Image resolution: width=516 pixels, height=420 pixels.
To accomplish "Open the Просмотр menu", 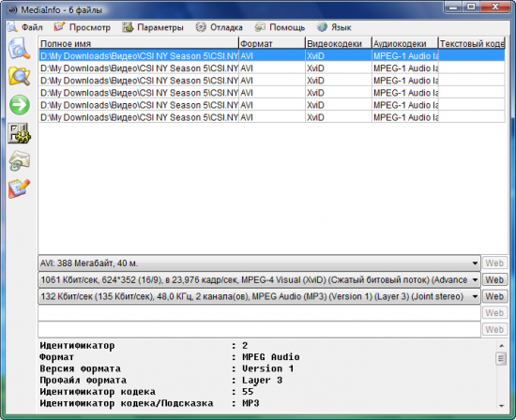I will pos(83,27).
